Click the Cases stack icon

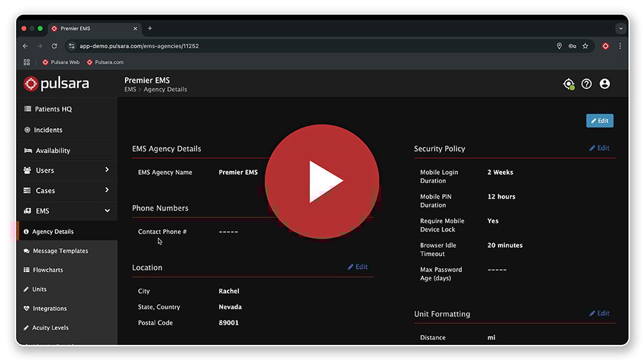pos(27,190)
